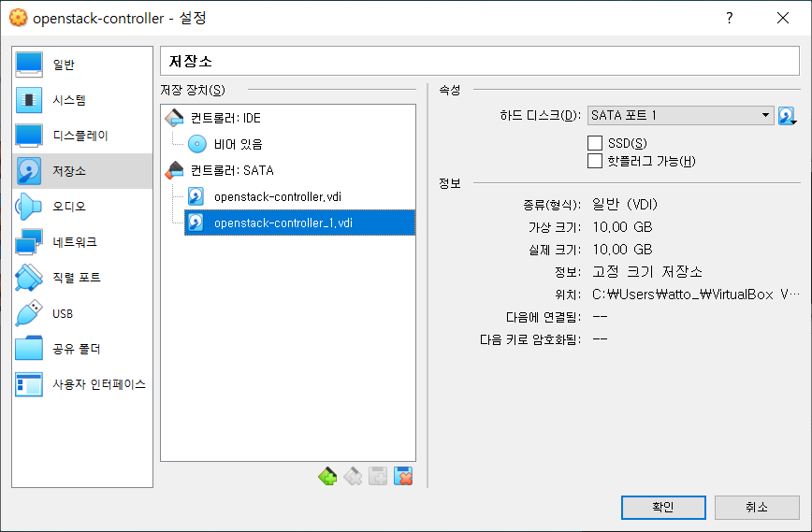Click the 일반 monitor icon in sidebar
Screen dimensions: 812x532
point(28,65)
